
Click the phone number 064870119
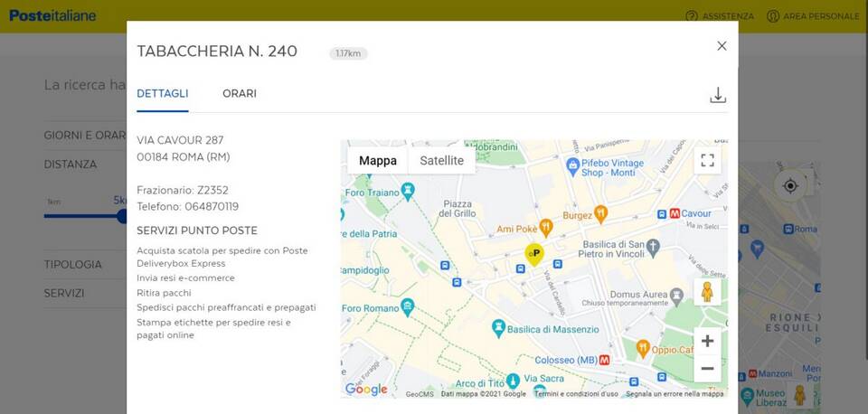click(212, 207)
